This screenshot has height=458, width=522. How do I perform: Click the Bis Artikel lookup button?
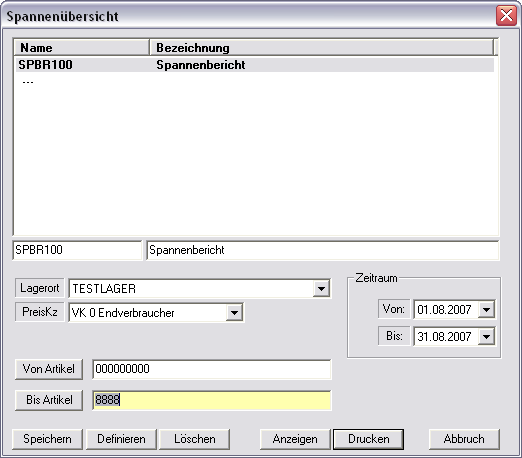point(49,400)
